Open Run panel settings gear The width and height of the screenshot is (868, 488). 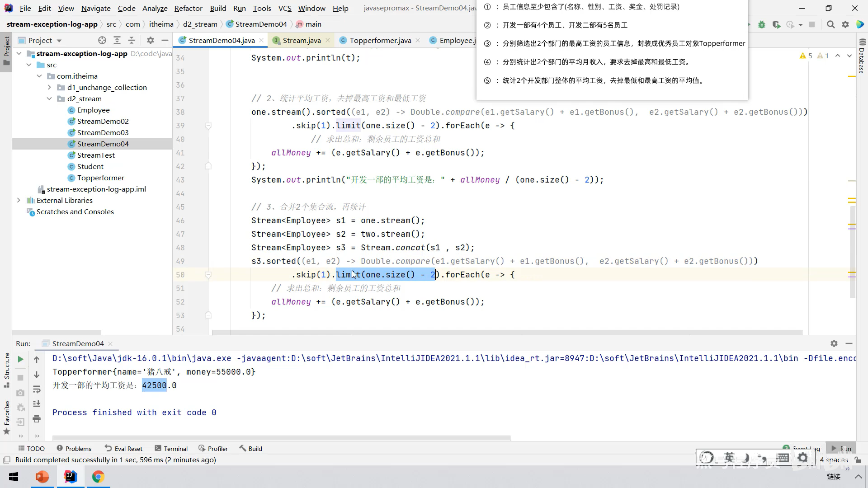834,343
